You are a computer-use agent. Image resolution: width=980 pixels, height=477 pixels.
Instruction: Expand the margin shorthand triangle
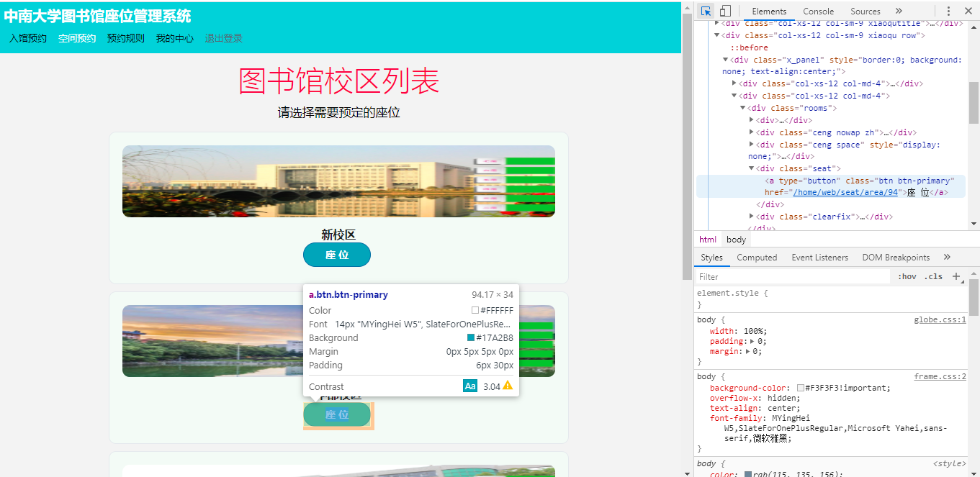748,351
